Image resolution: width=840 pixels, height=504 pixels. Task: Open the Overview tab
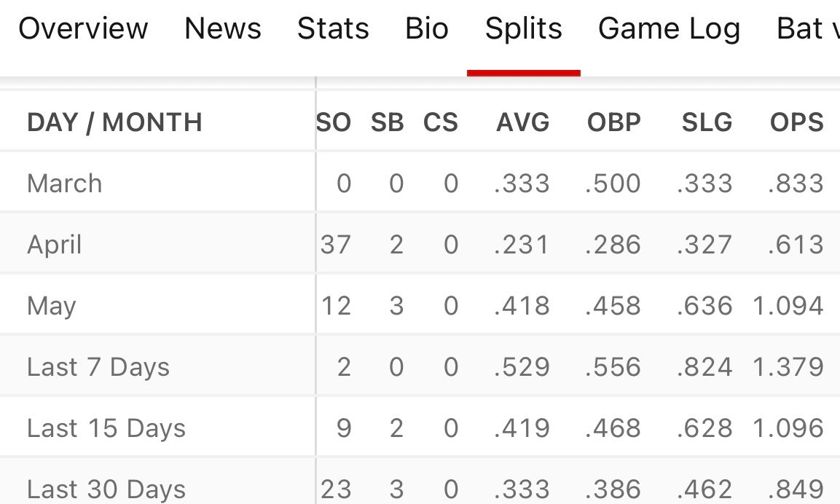click(83, 29)
